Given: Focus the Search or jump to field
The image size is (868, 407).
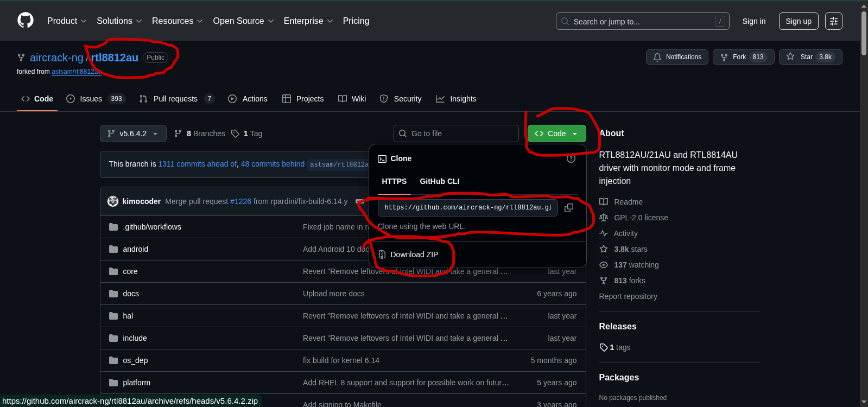Looking at the screenshot, I should click(643, 21).
